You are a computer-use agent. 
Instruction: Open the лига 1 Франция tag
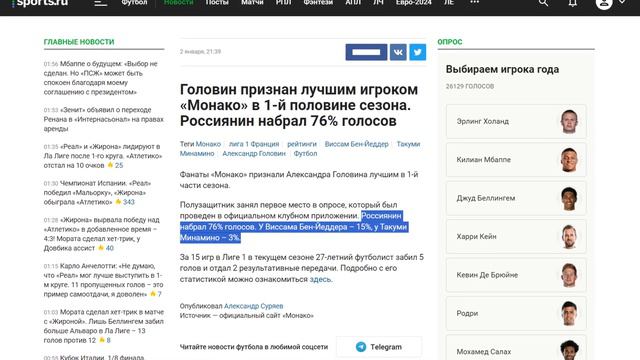click(254, 144)
